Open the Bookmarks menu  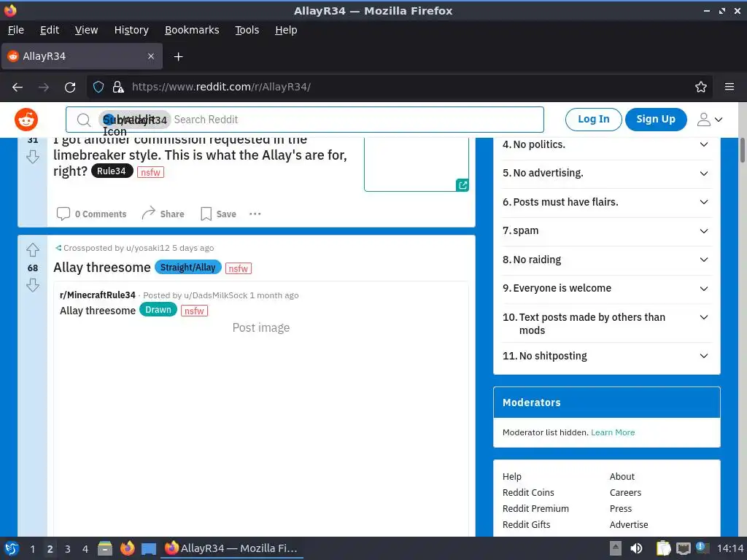[x=192, y=30]
